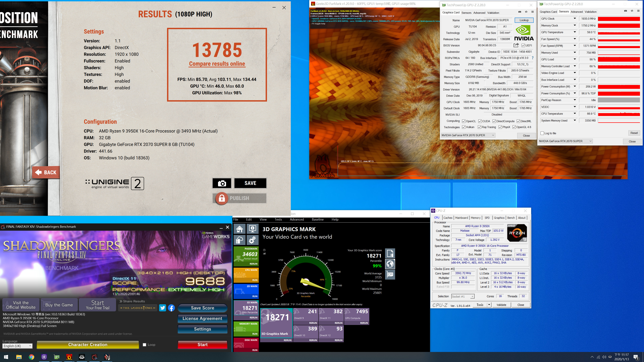Expand the PerfCap Reason sensor dropdown arrow

(x=575, y=100)
